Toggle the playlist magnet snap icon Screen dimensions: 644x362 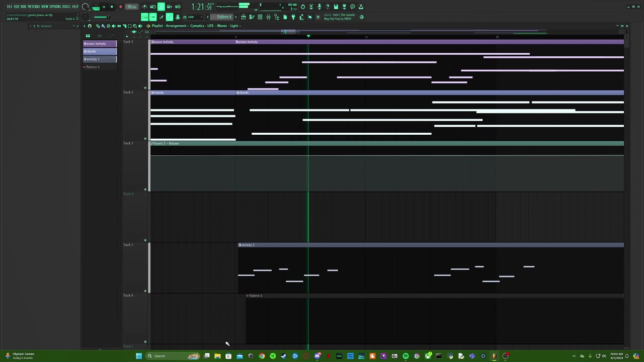(90, 26)
